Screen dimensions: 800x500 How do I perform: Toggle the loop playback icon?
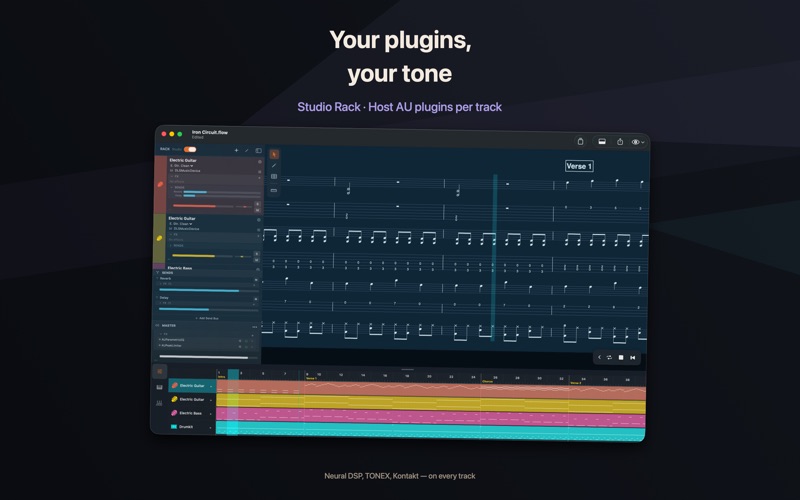coord(609,358)
